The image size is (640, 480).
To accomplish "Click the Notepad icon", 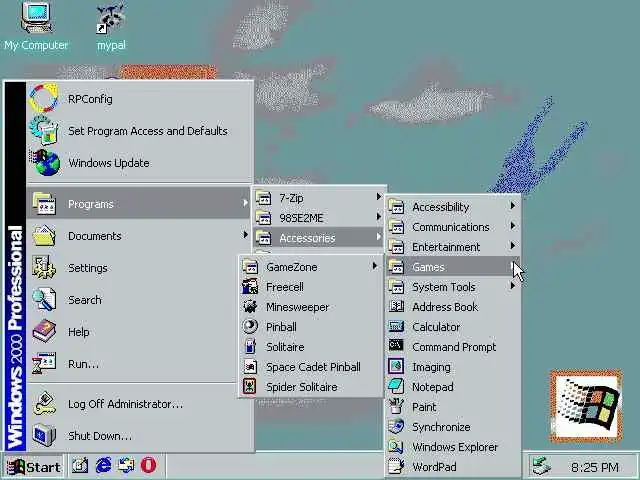I will coord(396,387).
